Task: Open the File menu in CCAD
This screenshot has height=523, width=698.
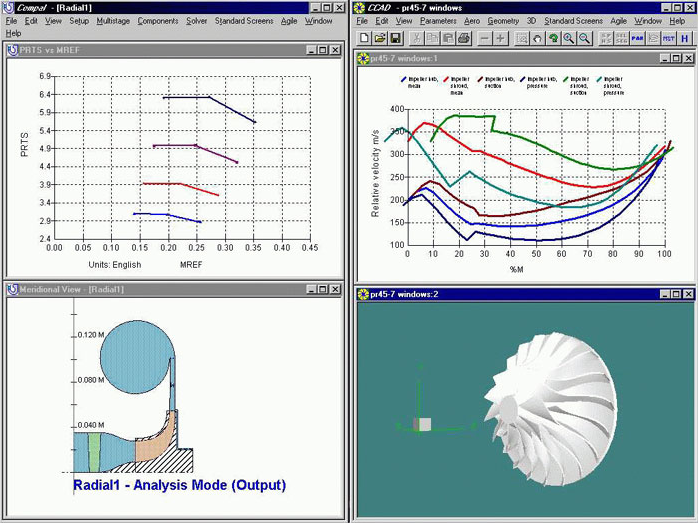Action: [362, 21]
